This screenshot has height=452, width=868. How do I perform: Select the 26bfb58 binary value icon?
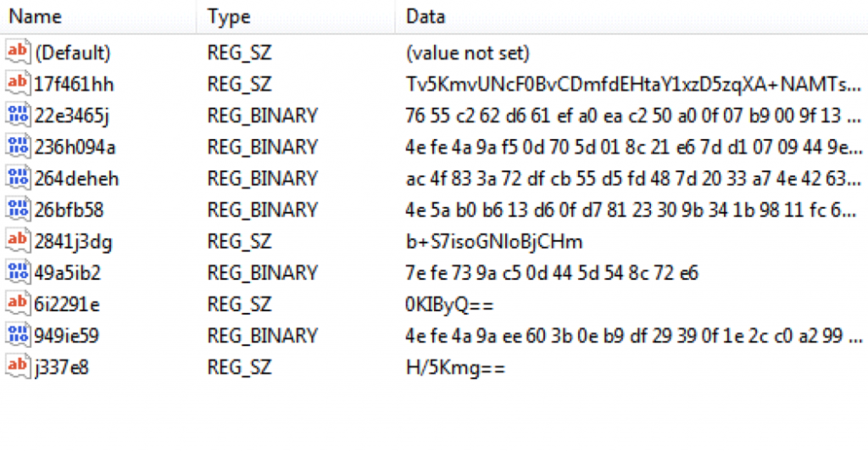(17, 209)
